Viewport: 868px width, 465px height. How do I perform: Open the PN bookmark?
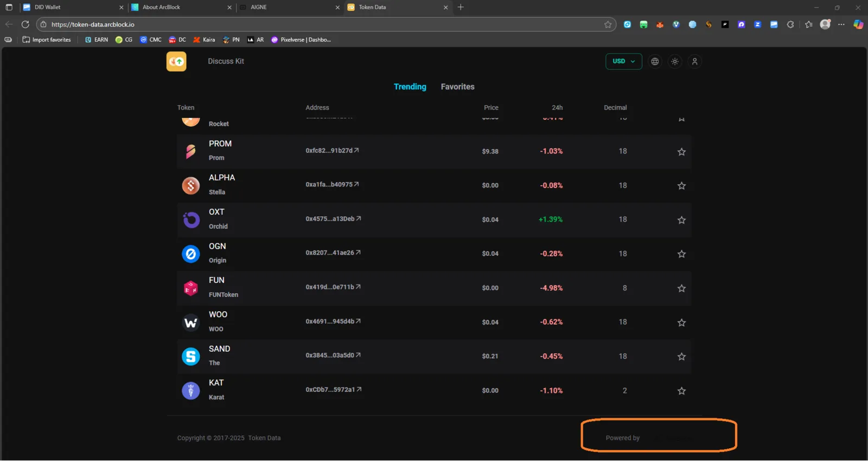pyautogui.click(x=231, y=40)
